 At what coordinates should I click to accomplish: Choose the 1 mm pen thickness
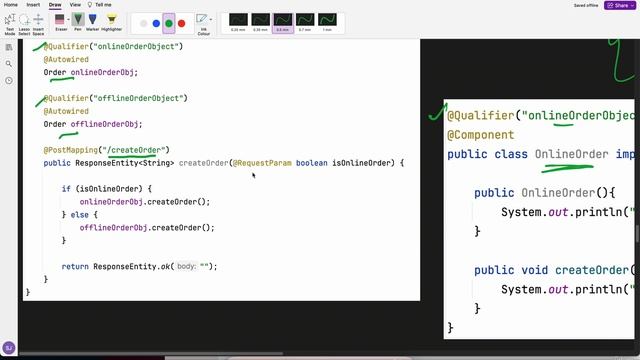click(x=327, y=22)
